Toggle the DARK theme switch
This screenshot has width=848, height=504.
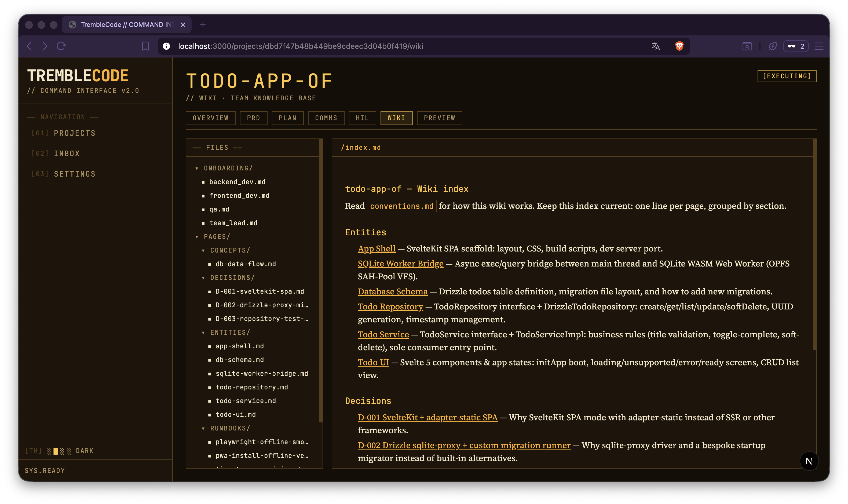[59, 451]
